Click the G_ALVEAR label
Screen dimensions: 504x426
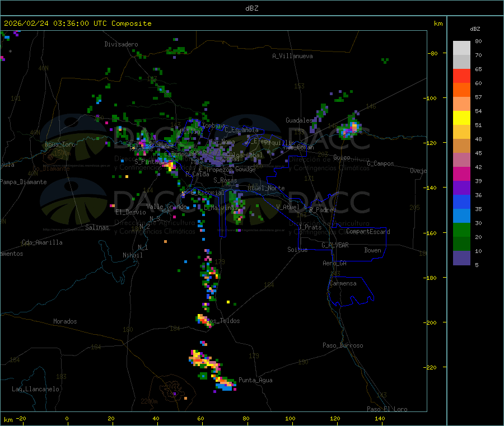coord(335,245)
